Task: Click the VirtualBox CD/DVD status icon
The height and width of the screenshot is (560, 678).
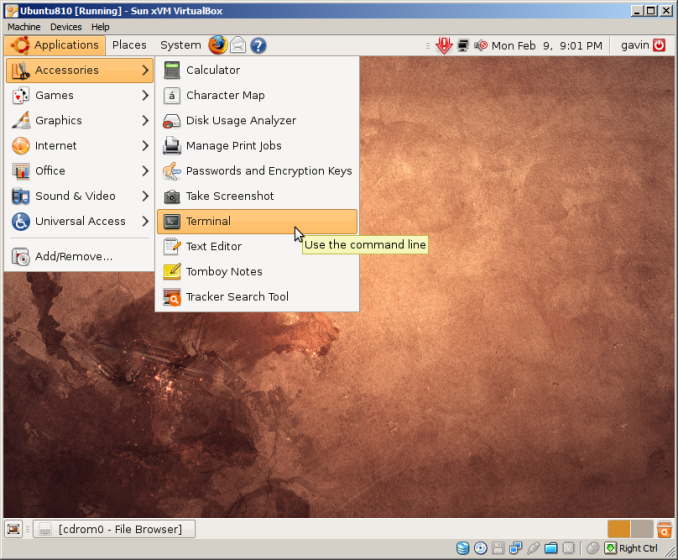Action: (x=480, y=548)
